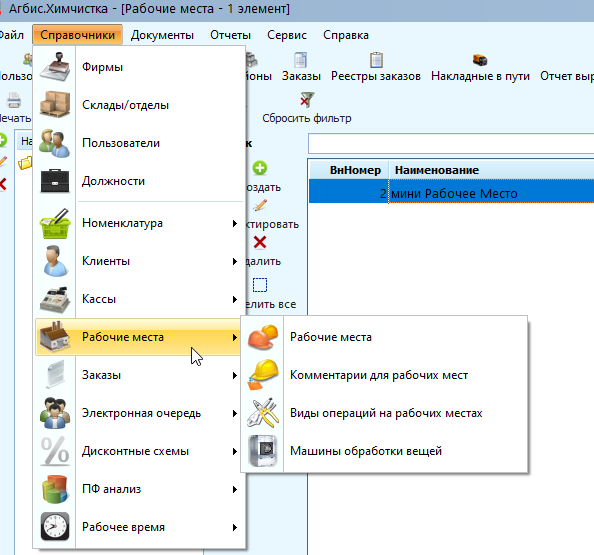Image resolution: width=594 pixels, height=555 pixels.
Task: Expand the Электронная очередь submenu arrow
Action: 235,413
